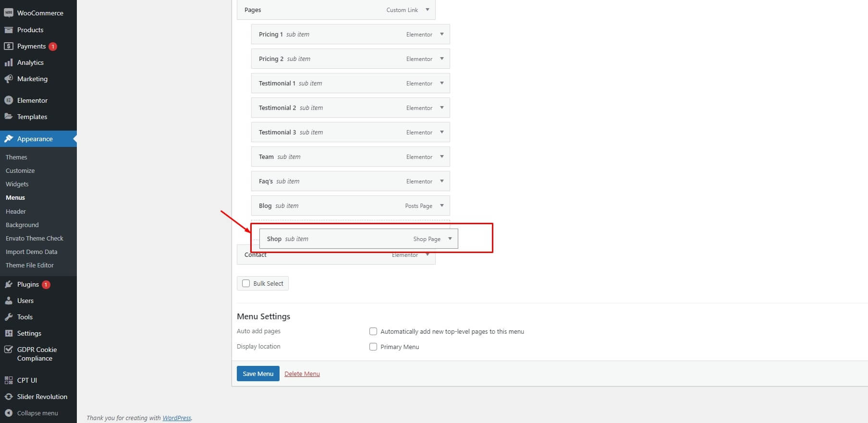Open the WordPress footer link
868x423 pixels.
[x=177, y=418]
